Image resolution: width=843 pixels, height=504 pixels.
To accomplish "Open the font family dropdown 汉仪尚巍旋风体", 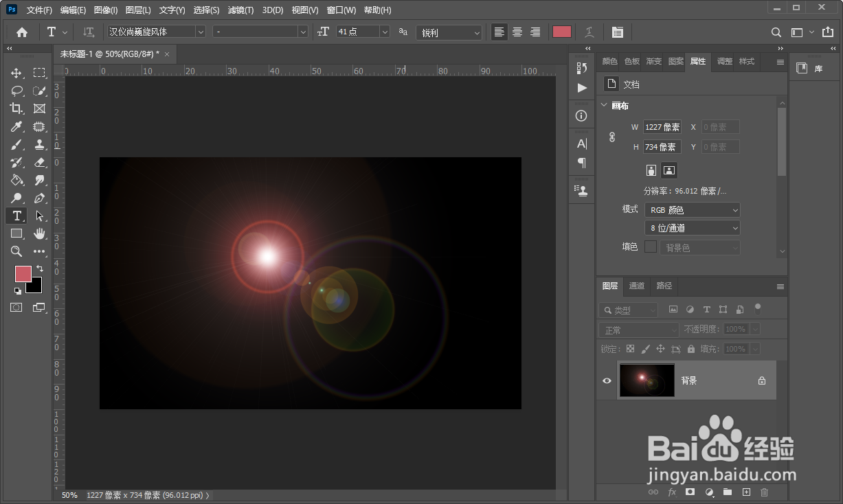I will [x=157, y=32].
